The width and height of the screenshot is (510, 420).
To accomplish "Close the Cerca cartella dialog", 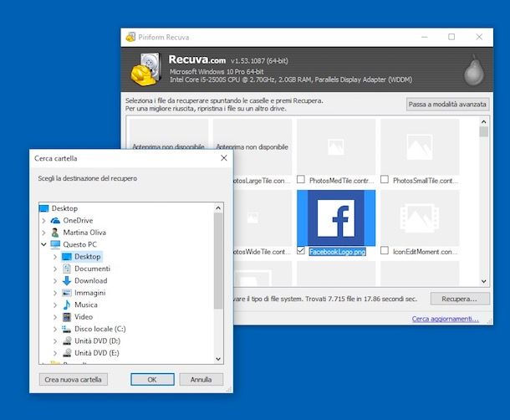I will [224, 158].
